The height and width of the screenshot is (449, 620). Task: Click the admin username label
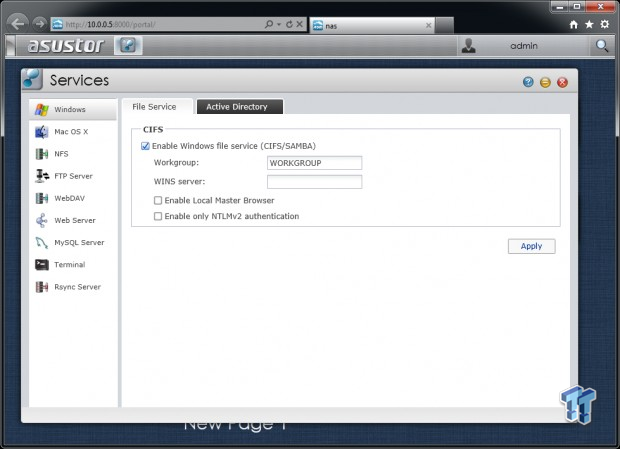(524, 46)
